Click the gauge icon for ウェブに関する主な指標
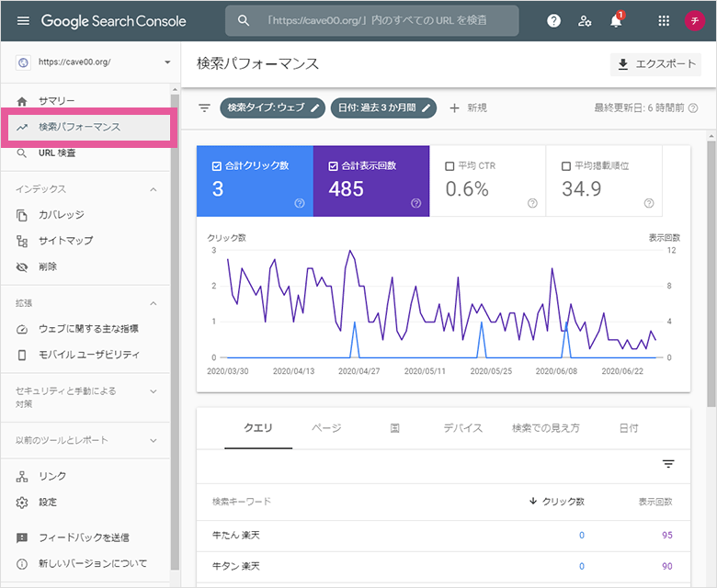Image resolution: width=717 pixels, height=588 pixels. [22, 330]
